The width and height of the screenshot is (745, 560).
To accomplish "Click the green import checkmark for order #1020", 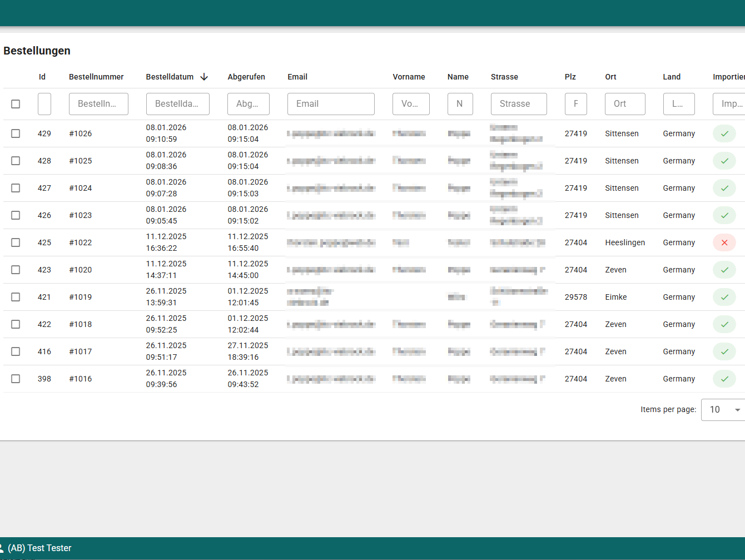I will (x=724, y=270).
